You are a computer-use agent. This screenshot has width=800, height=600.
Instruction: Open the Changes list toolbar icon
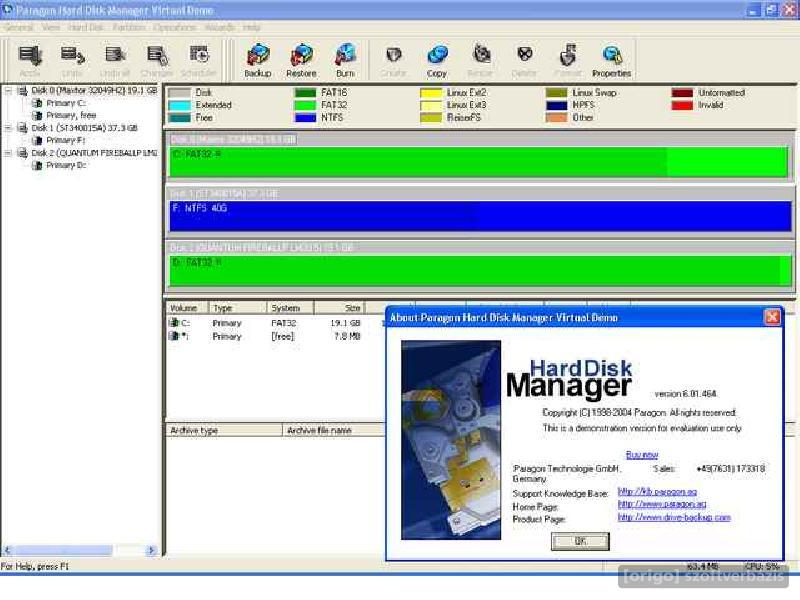click(157, 56)
